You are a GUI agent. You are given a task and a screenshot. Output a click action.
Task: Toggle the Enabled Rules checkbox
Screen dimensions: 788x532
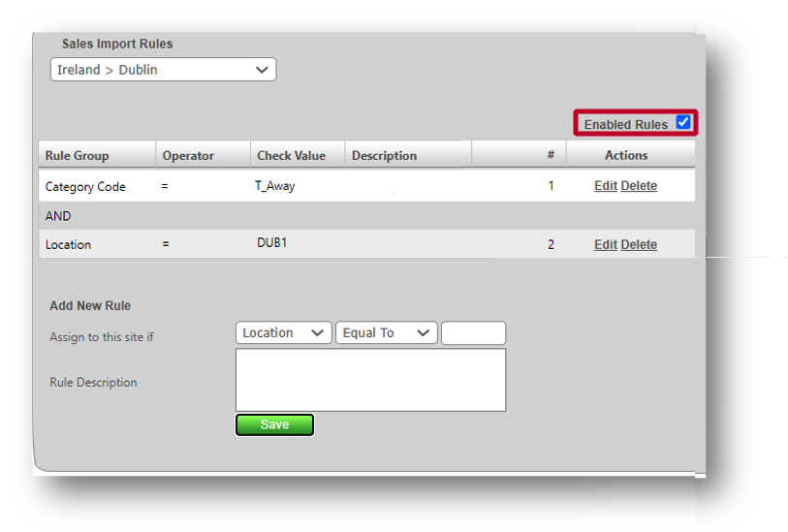coord(683,122)
